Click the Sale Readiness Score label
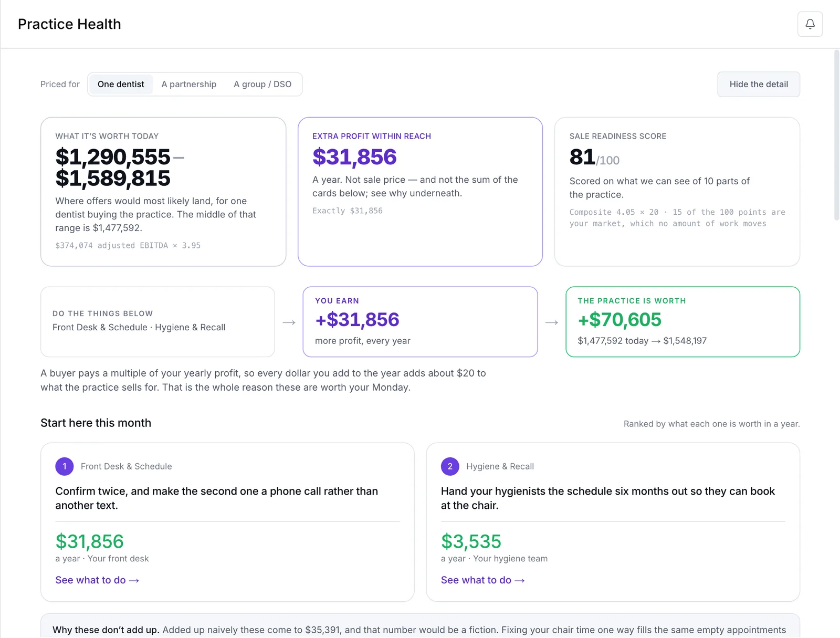The height and width of the screenshot is (638, 840). pyautogui.click(x=618, y=137)
